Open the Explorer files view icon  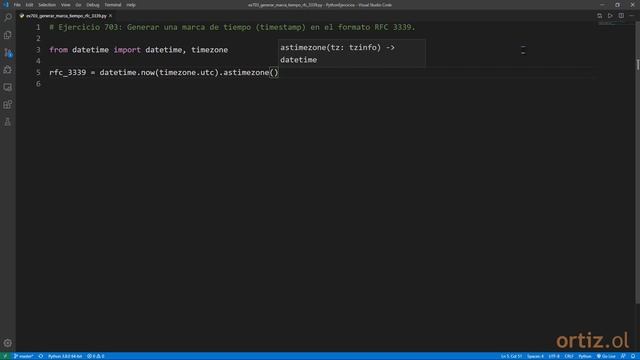pyautogui.click(x=8, y=35)
